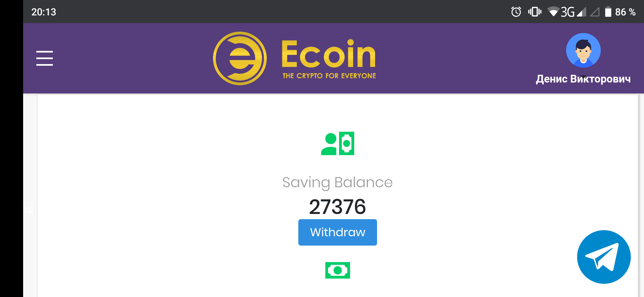Open the Telegram chat bubble
Screen dimensions: 644x297
(x=604, y=257)
